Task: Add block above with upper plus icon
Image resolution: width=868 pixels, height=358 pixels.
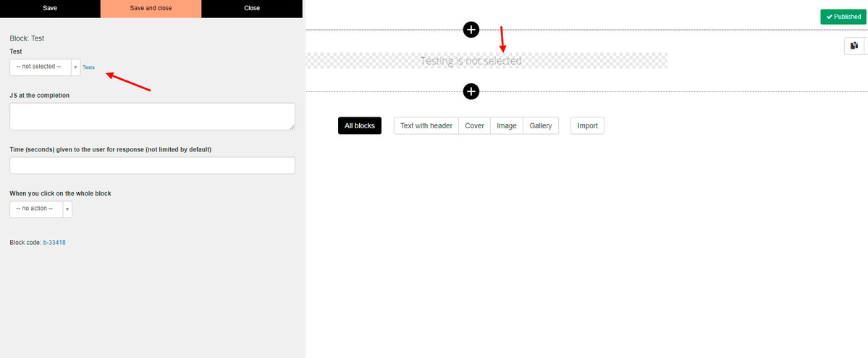Action: click(x=471, y=30)
